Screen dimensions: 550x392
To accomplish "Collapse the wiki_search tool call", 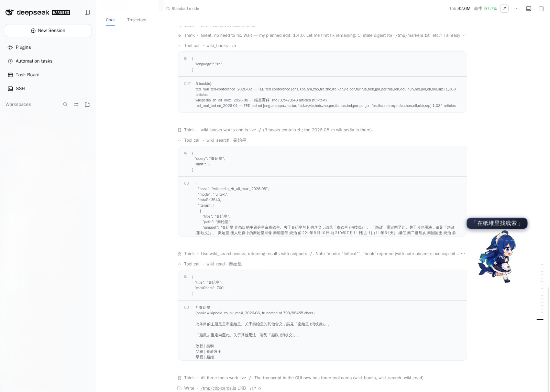I will (179, 140).
